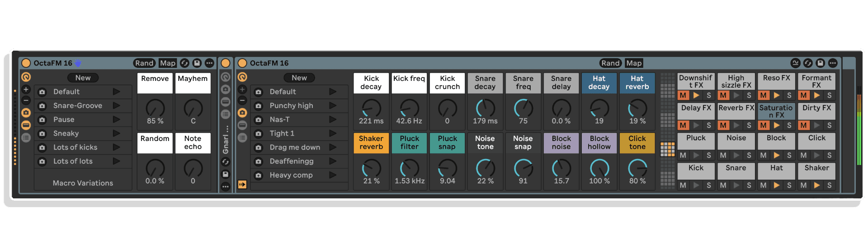Viewport: 868px width, 249px height.
Task: Click the Click tone macro knob
Action: (637, 169)
